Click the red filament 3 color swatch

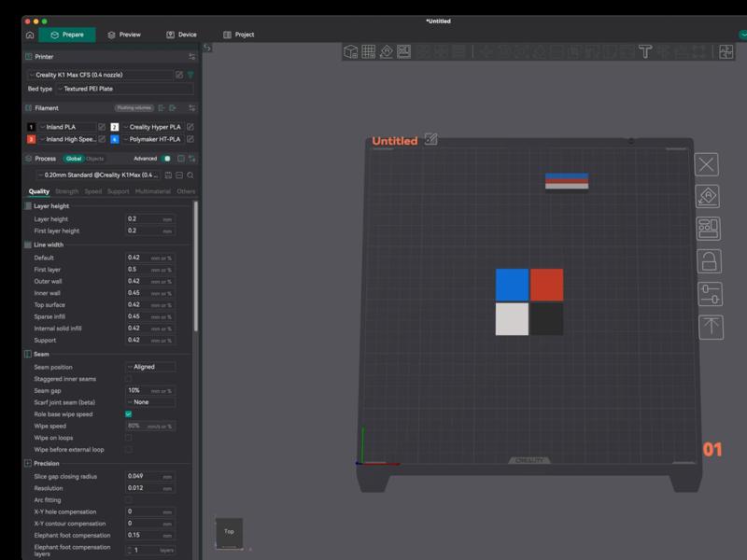coord(31,139)
